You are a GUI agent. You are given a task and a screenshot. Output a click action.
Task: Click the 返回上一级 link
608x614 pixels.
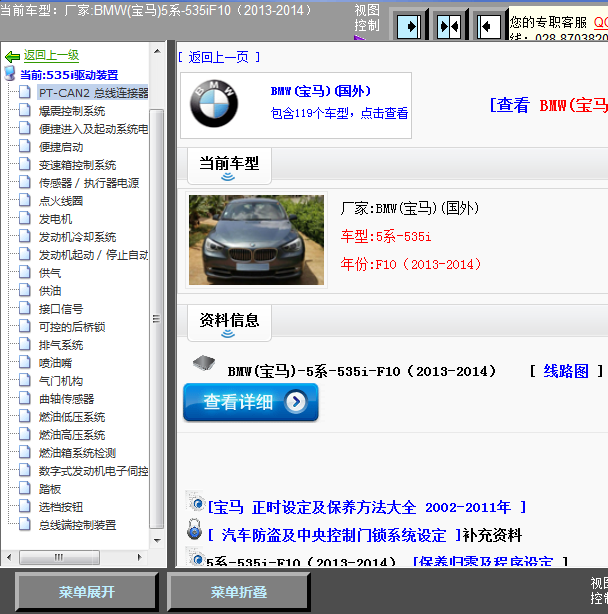[x=51, y=56]
